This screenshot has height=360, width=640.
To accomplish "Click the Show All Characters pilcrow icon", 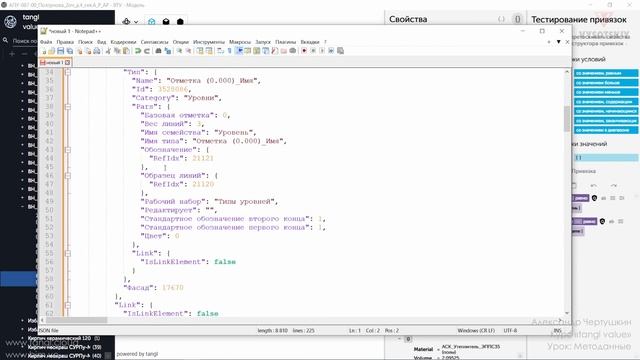I will [x=229, y=51].
